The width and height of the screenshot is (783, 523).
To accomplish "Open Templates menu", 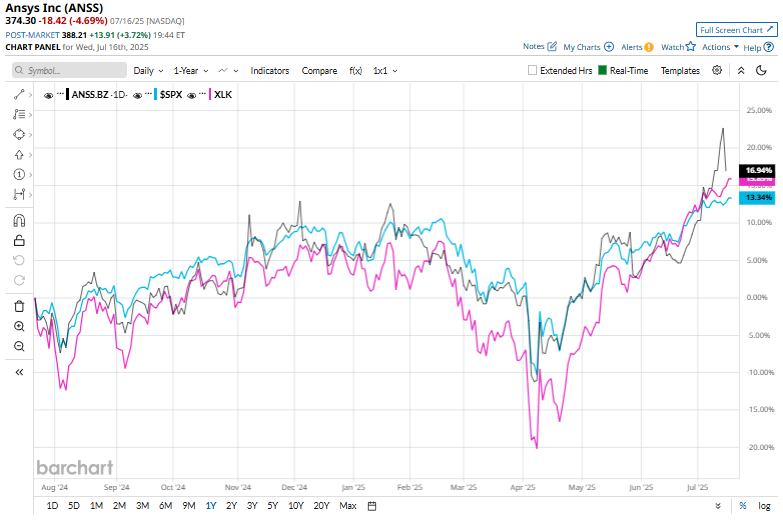I will [680, 70].
